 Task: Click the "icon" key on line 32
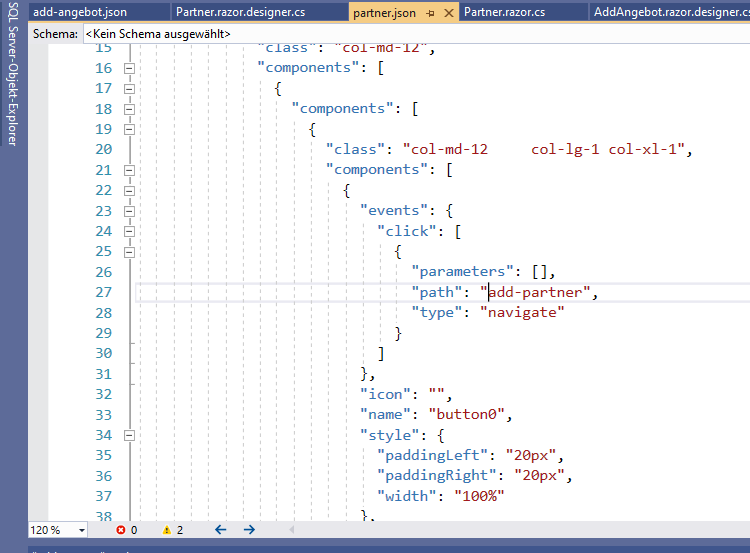[385, 394]
